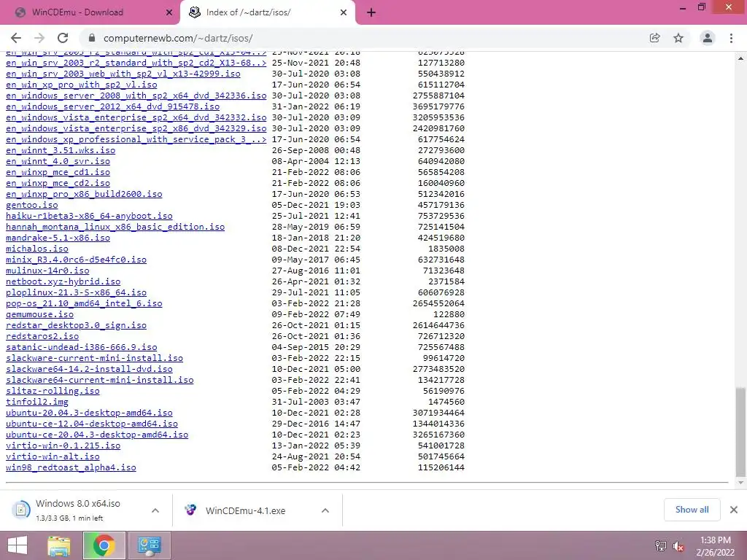Reload the current page
The width and height of the screenshot is (747, 560).
[x=63, y=38]
